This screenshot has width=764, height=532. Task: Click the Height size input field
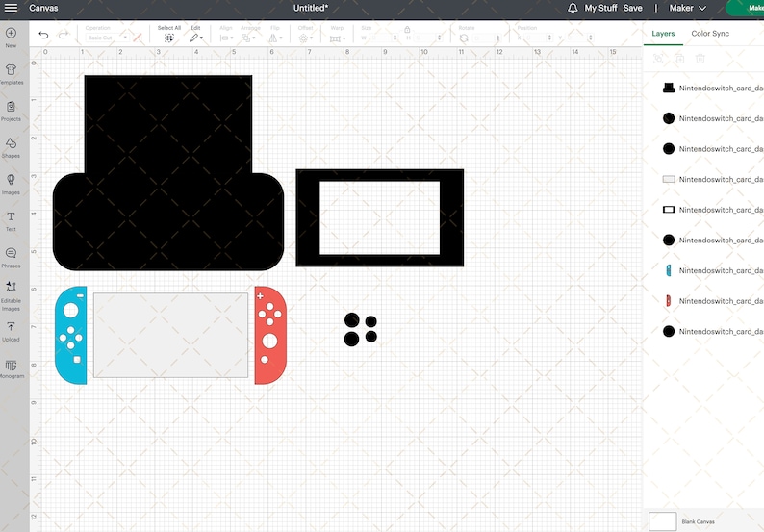pyautogui.click(x=426, y=38)
